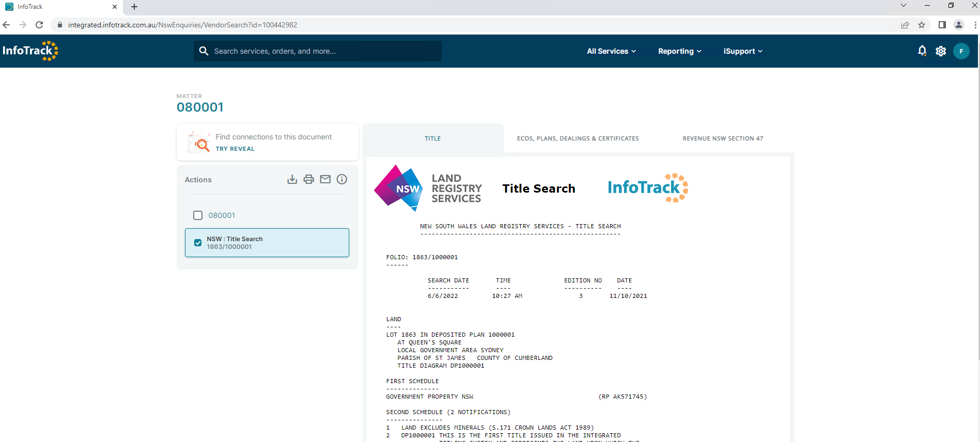This screenshot has width=980, height=442.
Task: Click the search magnifier icon
Action: pyautogui.click(x=204, y=51)
